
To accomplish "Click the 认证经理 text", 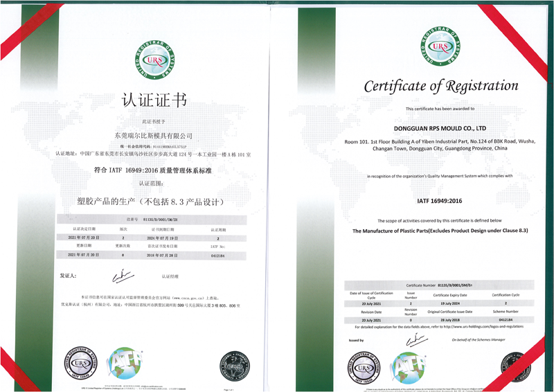I will click(x=170, y=276).
